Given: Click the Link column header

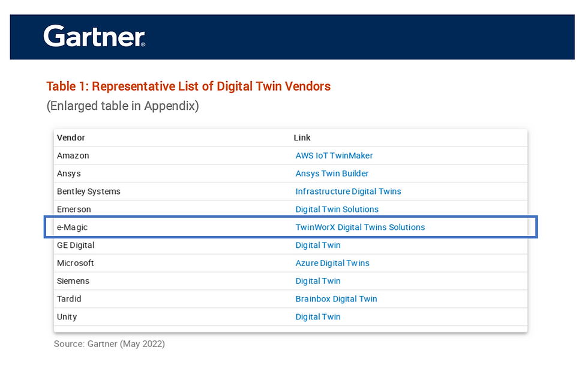Looking at the screenshot, I should pyautogui.click(x=302, y=137).
